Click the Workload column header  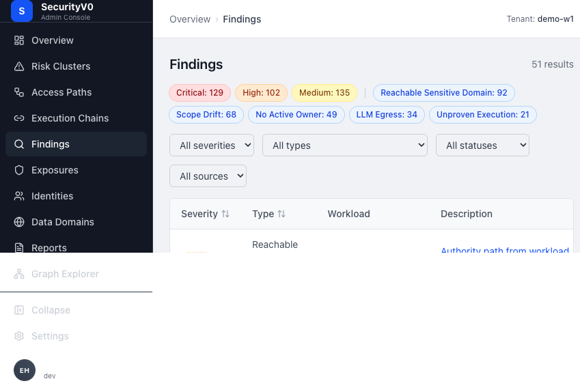click(x=349, y=214)
